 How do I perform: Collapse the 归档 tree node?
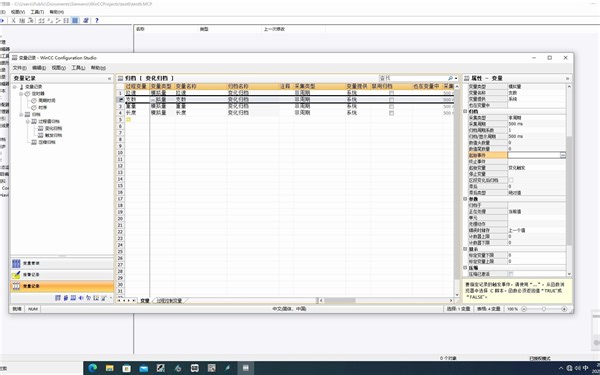pos(21,114)
